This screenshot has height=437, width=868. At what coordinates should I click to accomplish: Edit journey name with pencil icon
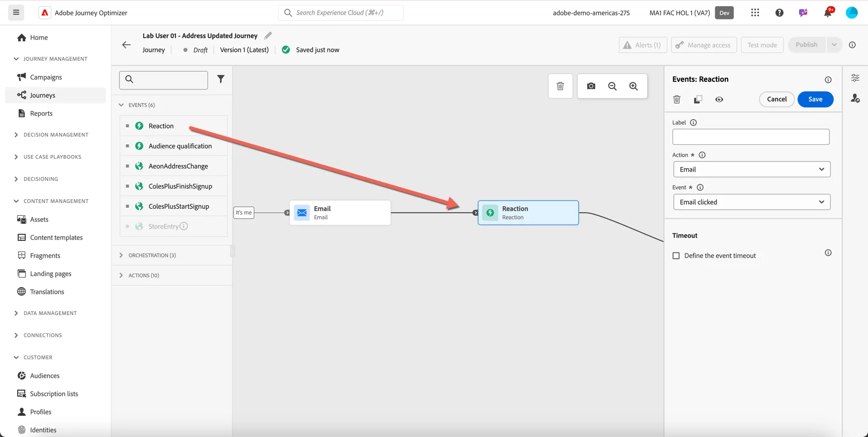point(268,35)
